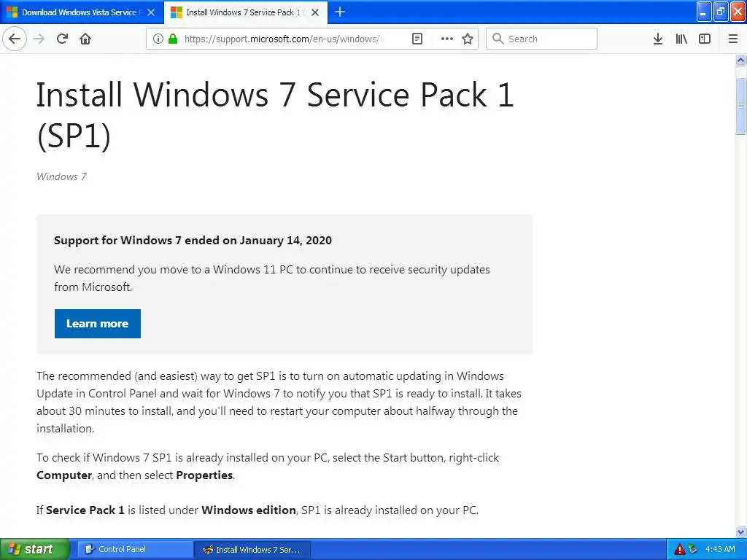Click the Windows 7 italic label
The width and height of the screenshot is (747, 560).
62,176
